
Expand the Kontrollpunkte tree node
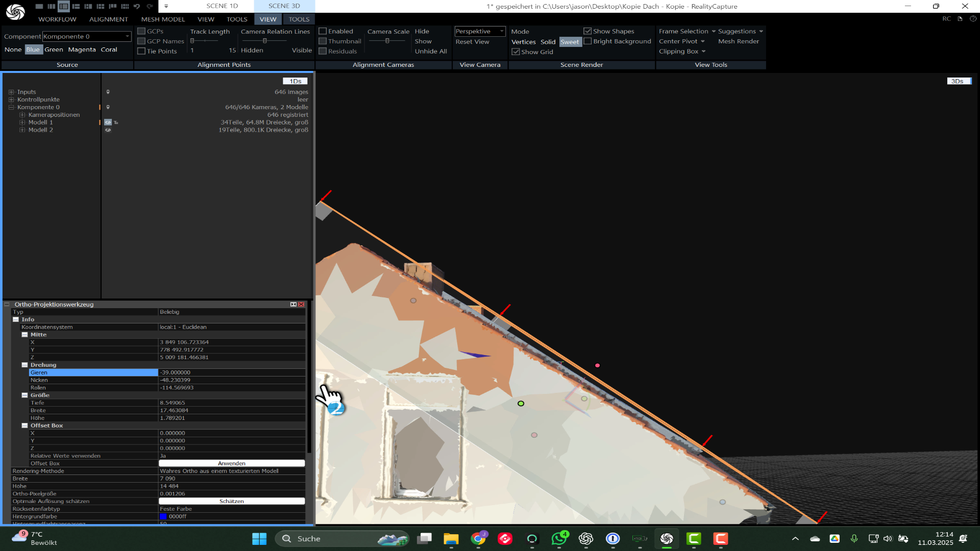pos(11,100)
